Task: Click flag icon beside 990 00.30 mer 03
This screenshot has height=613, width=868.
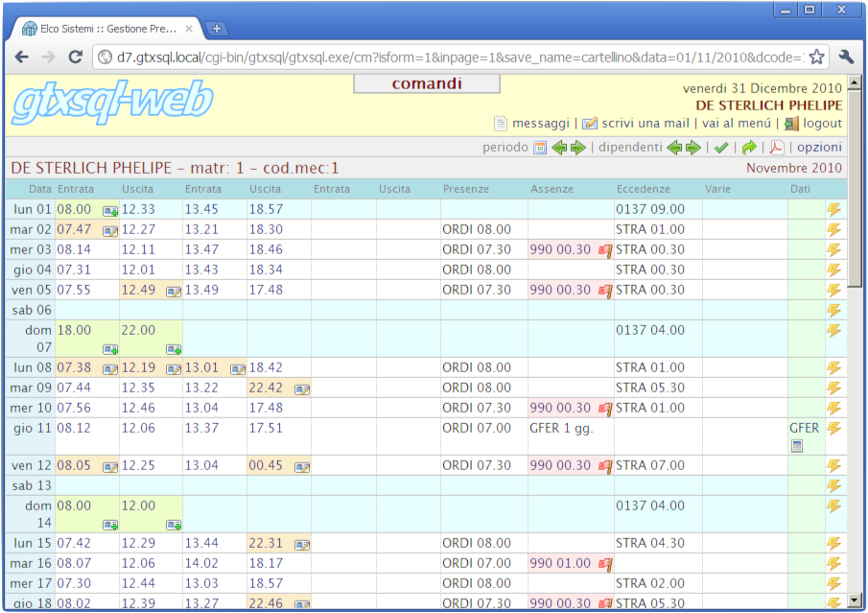Action: coord(605,250)
